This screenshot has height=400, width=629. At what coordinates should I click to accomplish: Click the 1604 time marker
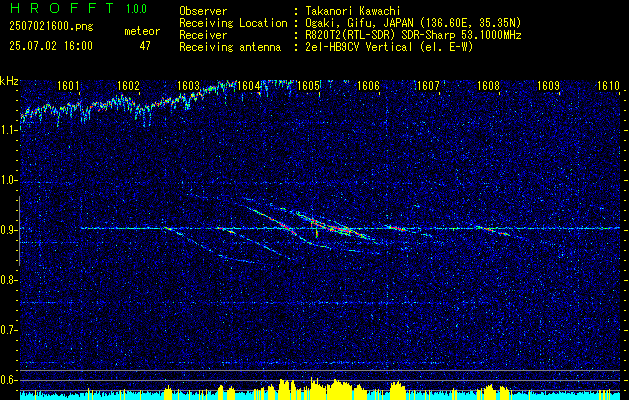[x=248, y=86]
